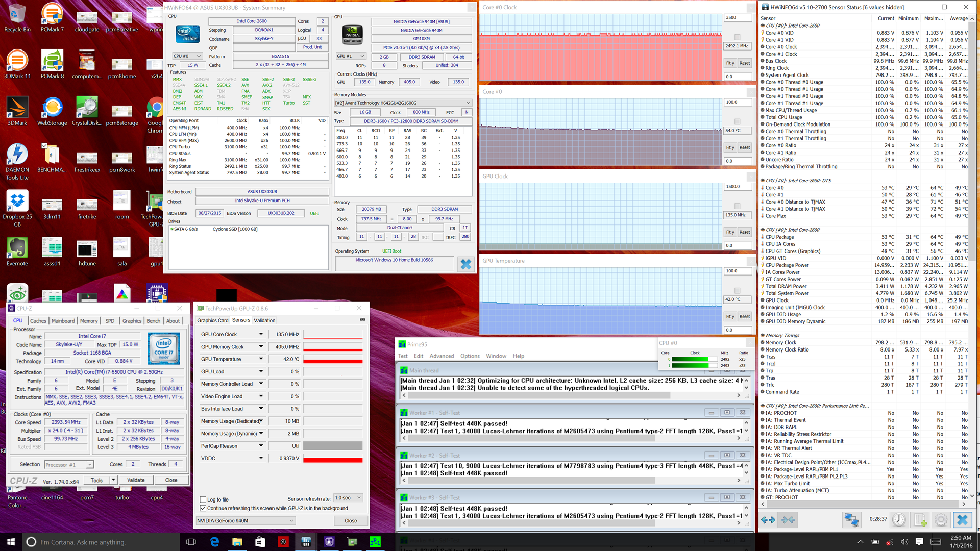Viewport: 980px width, 551px height.
Task: Open the Graphics Card tab in GPU-Z
Action: point(213,320)
